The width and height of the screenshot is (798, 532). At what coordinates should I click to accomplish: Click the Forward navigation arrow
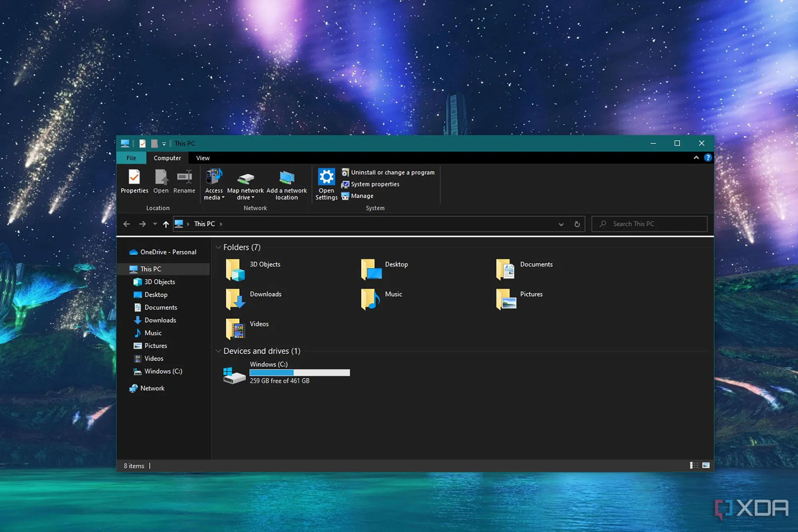(x=142, y=224)
